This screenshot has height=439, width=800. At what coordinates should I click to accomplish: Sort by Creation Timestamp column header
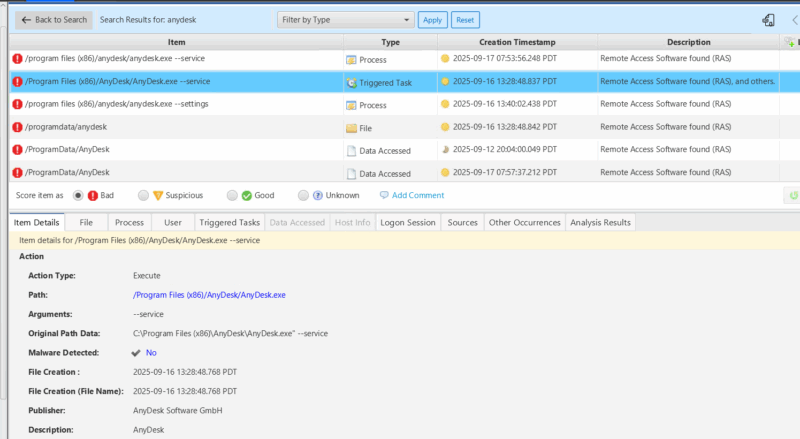pos(517,42)
